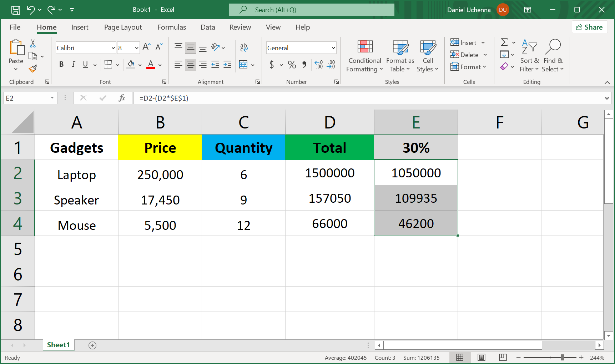Switch to the Insert ribbon tab
The image size is (615, 364).
point(80,27)
